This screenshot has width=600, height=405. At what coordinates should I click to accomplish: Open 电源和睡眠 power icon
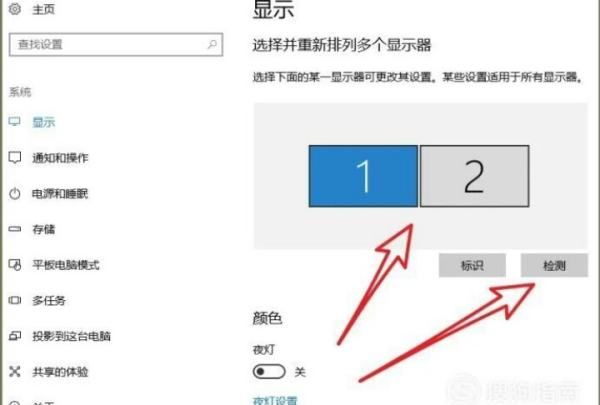pyautogui.click(x=15, y=194)
